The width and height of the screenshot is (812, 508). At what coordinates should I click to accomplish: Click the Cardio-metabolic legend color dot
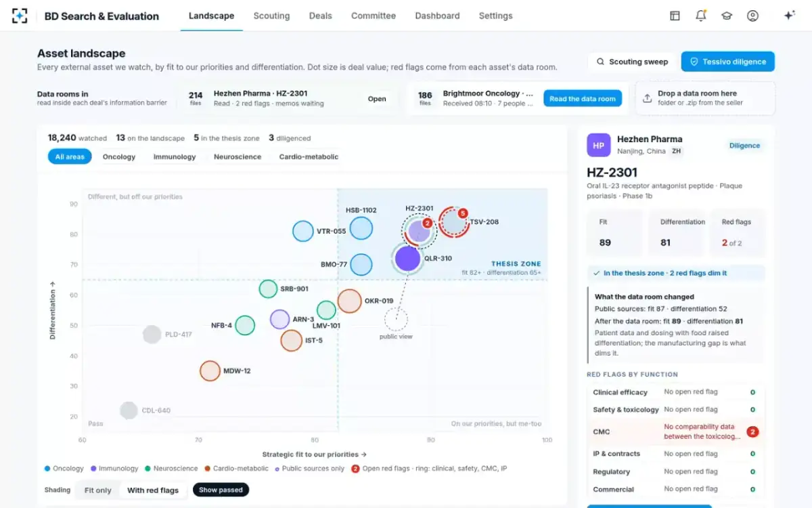(207, 468)
